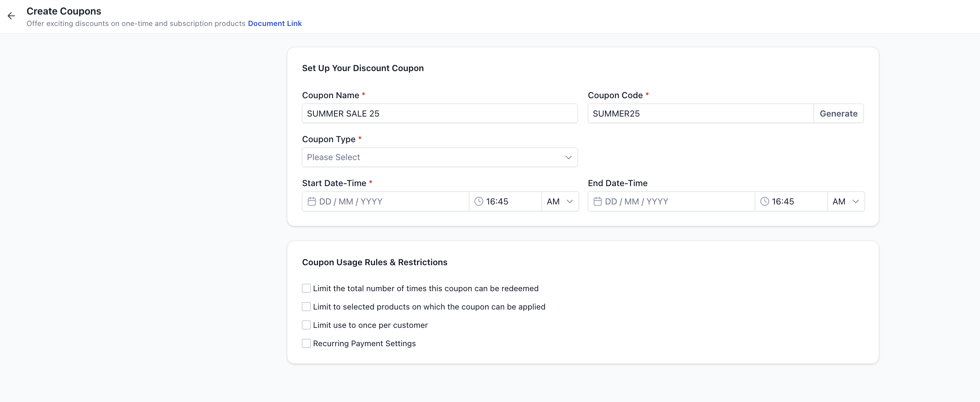Screen dimensions: 980x402
Task: Open the End time AM dropdown
Action: (846, 201)
